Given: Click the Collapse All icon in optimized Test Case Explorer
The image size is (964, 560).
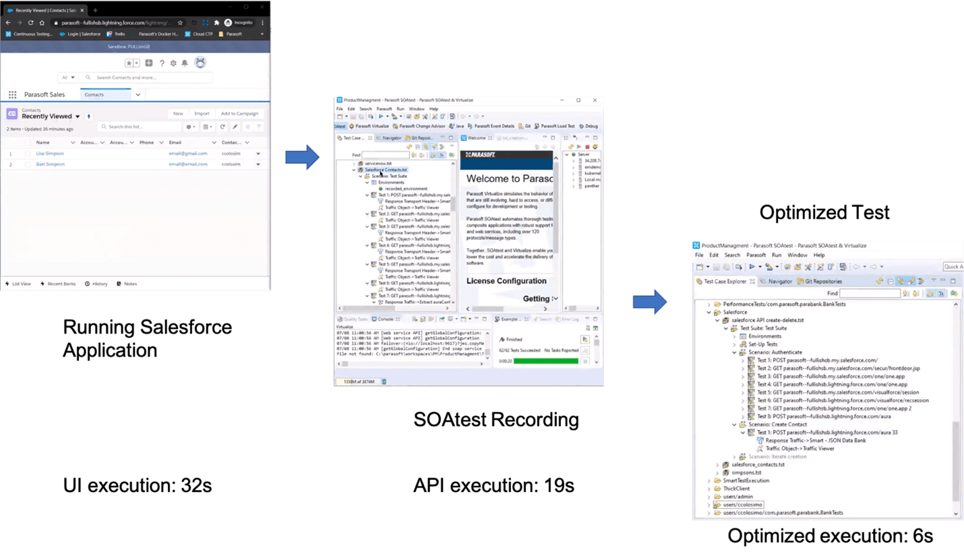Looking at the screenshot, I should tap(891, 281).
